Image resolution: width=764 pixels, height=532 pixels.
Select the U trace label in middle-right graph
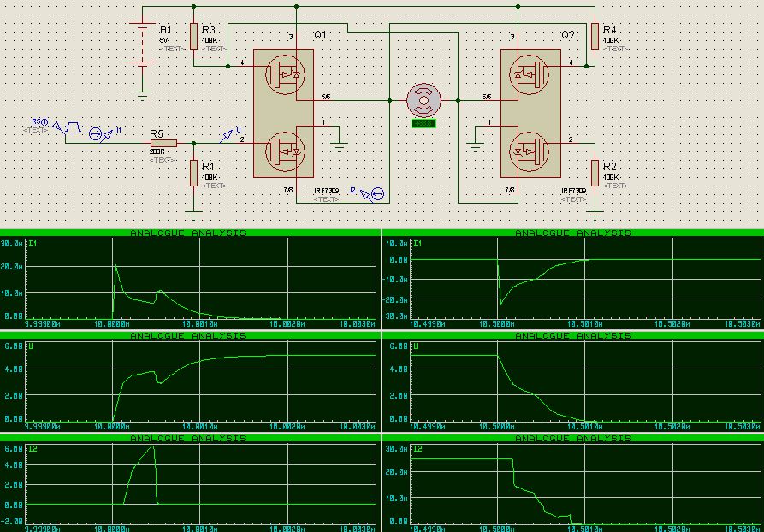coord(416,346)
